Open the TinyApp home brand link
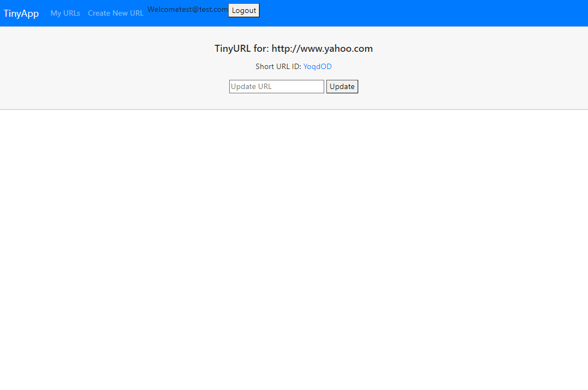Image resolution: width=588 pixels, height=390 pixels. (21, 13)
